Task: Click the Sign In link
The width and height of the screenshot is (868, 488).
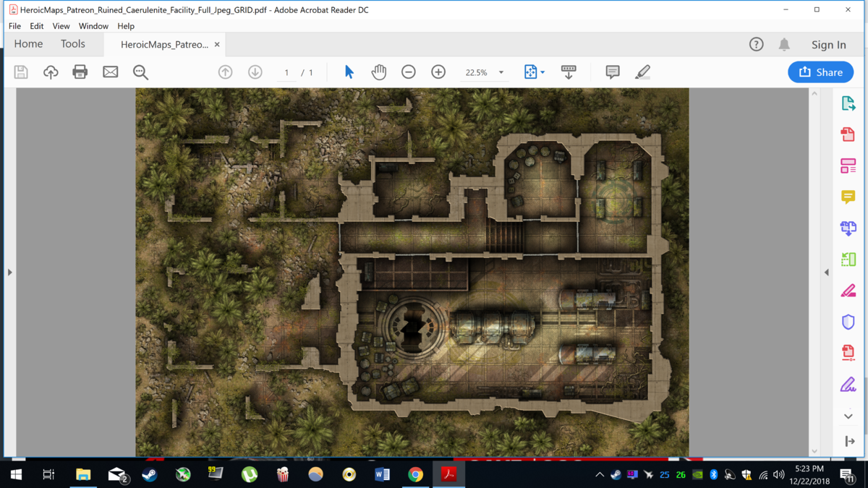Action: [828, 45]
